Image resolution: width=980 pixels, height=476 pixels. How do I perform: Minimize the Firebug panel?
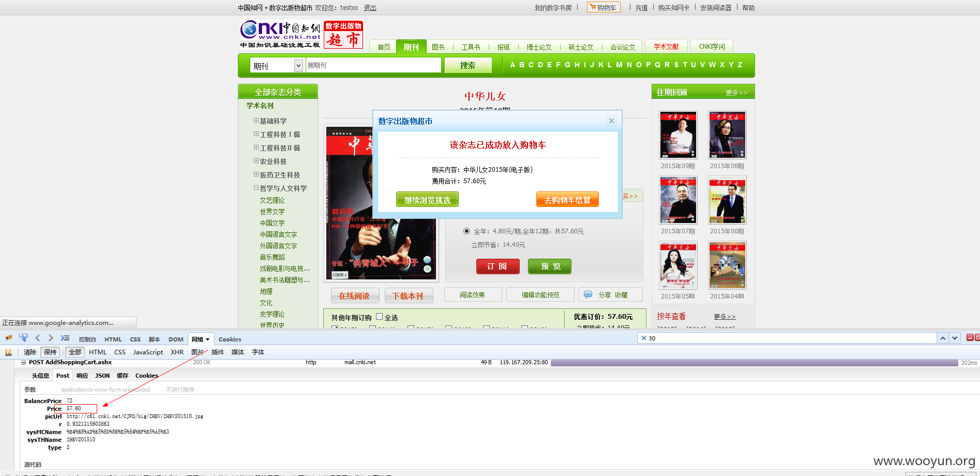coord(970,337)
